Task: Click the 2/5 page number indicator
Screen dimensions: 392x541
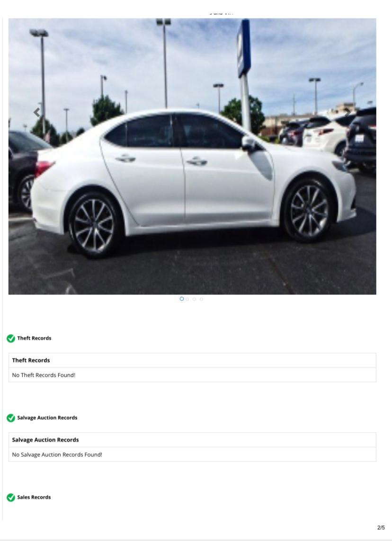Action: tap(381, 528)
